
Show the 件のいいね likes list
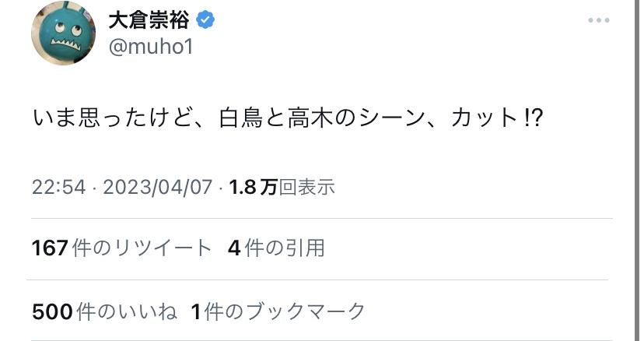tap(127, 311)
